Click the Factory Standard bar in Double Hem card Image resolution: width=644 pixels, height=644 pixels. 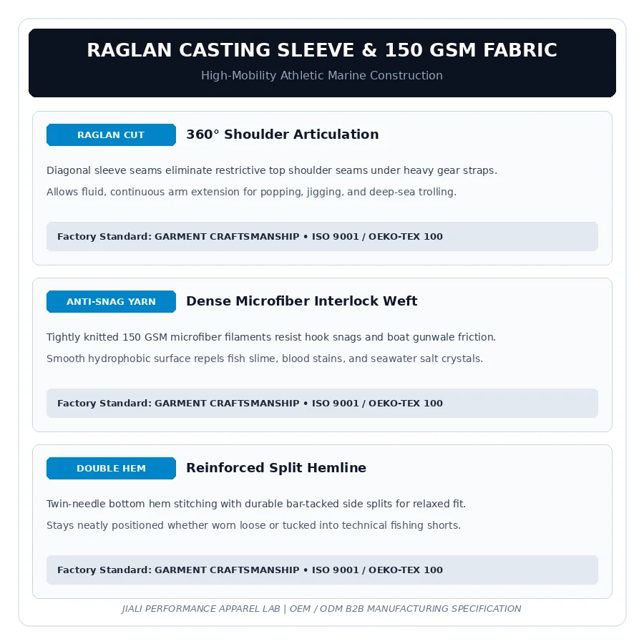(x=322, y=570)
